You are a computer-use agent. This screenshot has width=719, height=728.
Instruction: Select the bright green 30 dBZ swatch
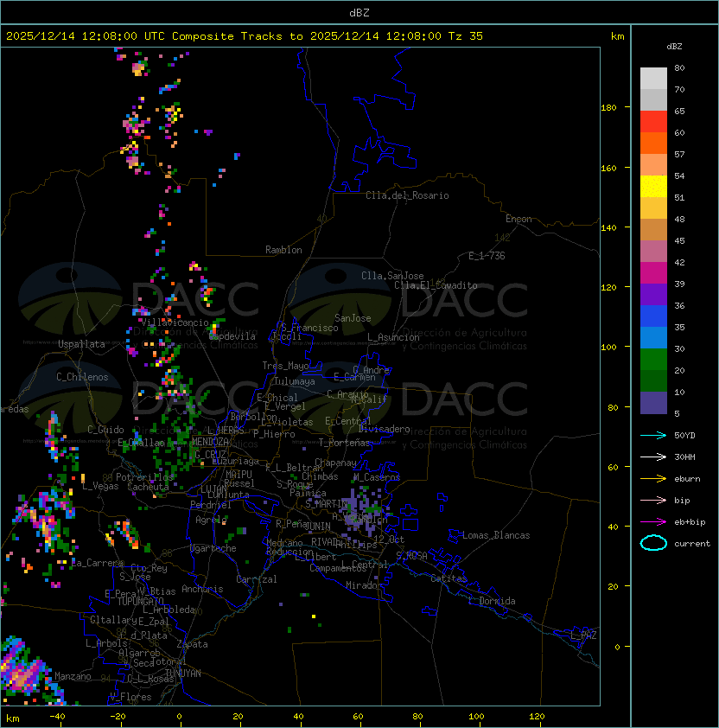coord(653,359)
